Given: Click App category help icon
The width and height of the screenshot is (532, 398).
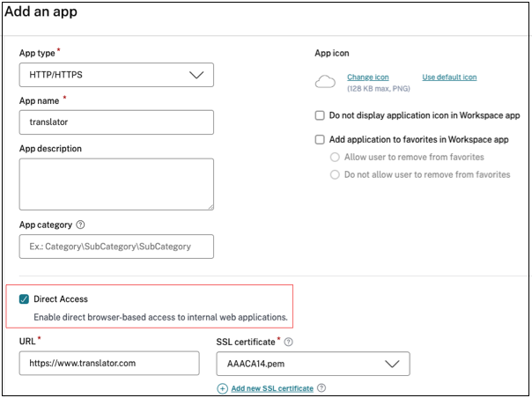Looking at the screenshot, I should [x=80, y=225].
